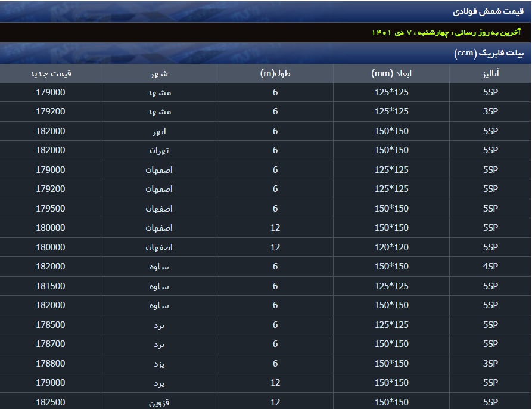Viewport: 532px width, 409px height.
Task: Click the طول(m) column header
Action: click(275, 73)
